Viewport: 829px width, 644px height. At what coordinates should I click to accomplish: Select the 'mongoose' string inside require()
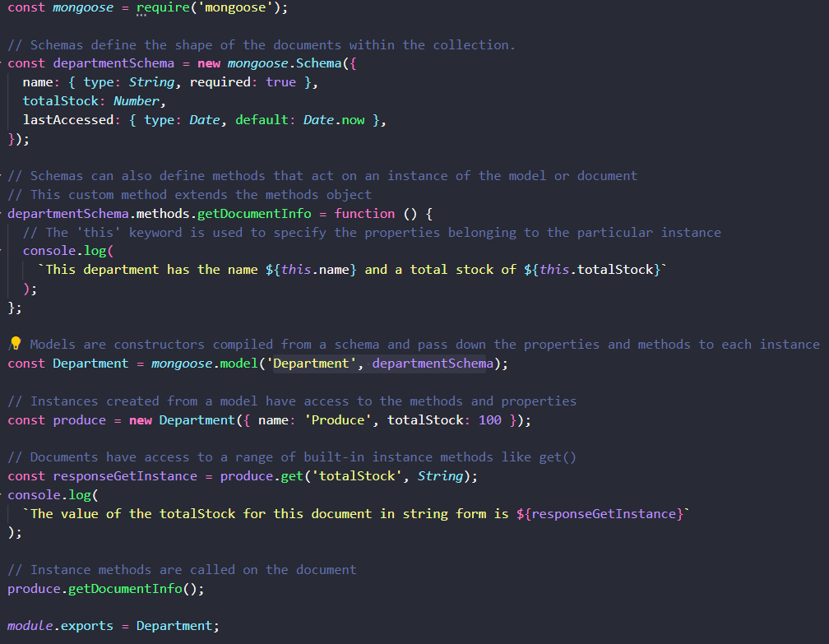(x=235, y=7)
